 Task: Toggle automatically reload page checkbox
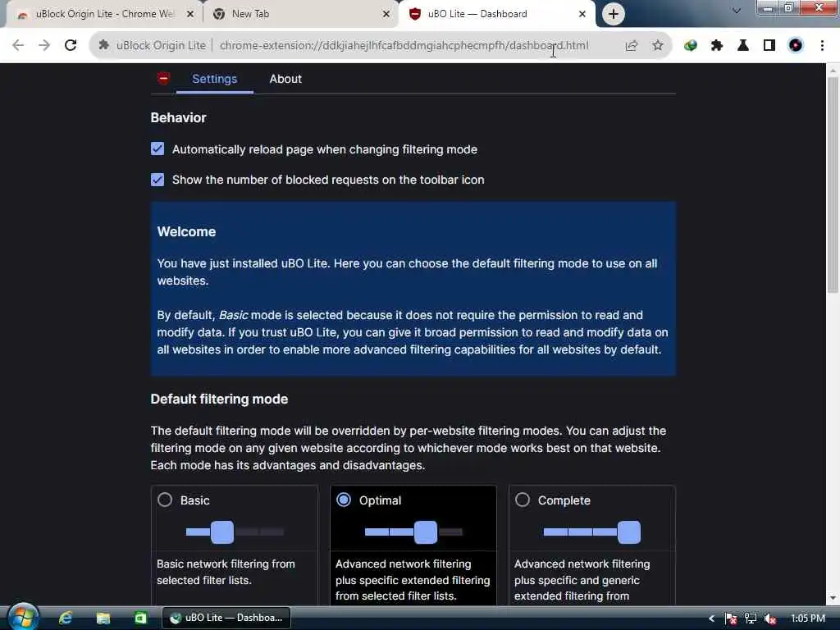pos(157,149)
